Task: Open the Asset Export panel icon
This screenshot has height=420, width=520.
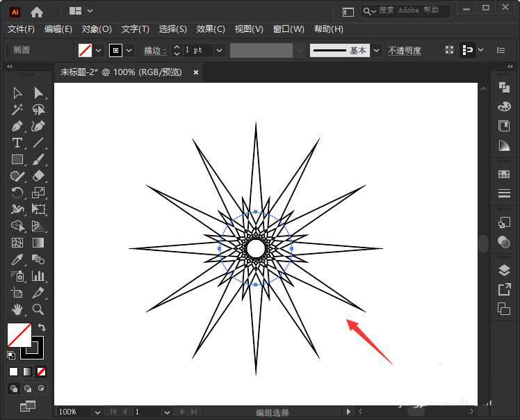Action: 504,290
